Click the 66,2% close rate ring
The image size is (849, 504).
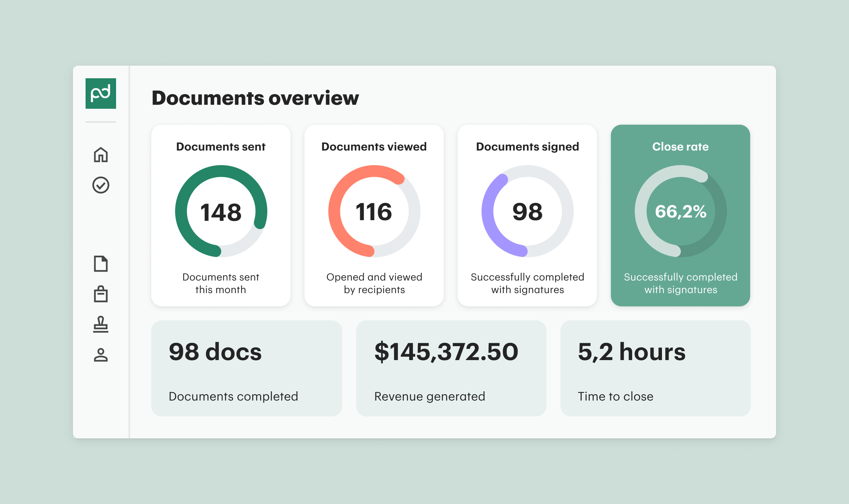pos(681,211)
